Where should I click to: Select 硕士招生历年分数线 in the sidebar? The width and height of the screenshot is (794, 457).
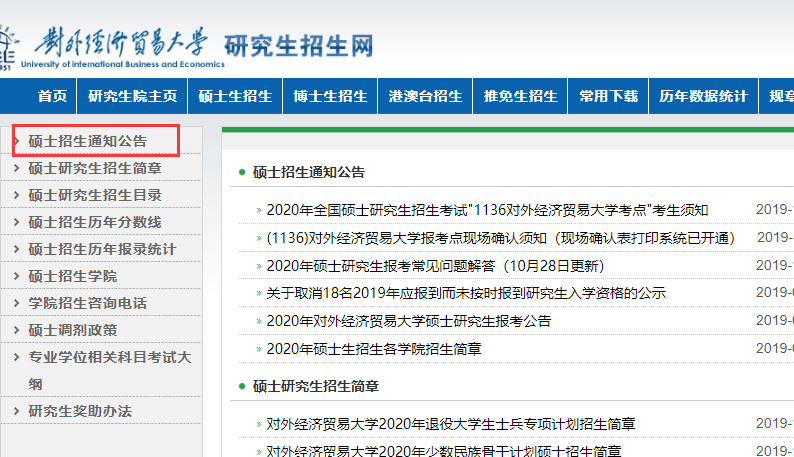point(95,222)
